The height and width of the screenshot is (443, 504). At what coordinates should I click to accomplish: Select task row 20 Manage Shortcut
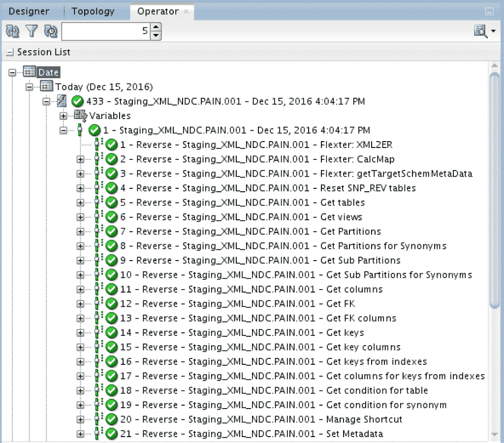pyautogui.click(x=261, y=419)
